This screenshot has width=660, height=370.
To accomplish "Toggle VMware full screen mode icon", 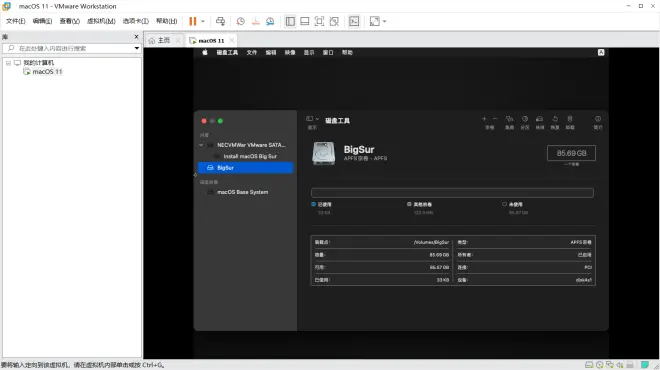I will (x=319, y=21).
